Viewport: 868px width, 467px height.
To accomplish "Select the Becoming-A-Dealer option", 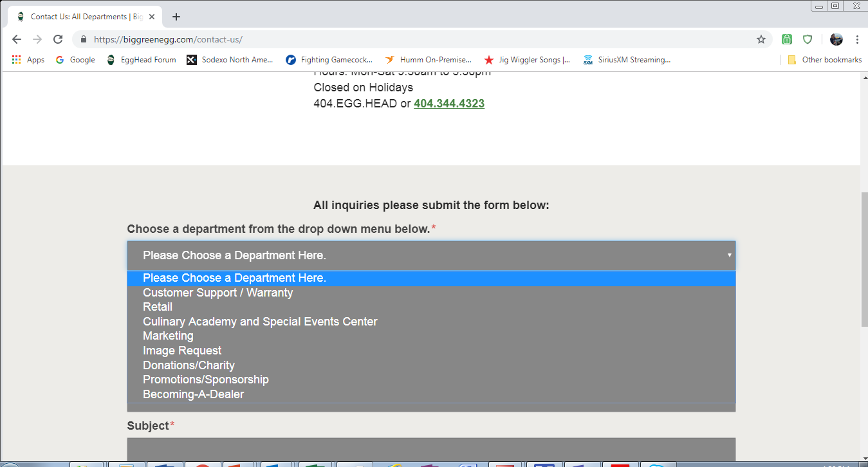I will point(431,394).
